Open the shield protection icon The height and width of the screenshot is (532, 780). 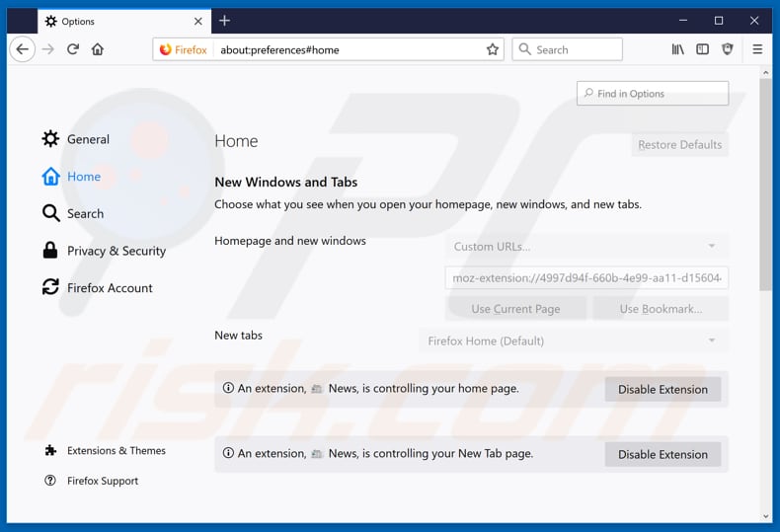click(728, 49)
